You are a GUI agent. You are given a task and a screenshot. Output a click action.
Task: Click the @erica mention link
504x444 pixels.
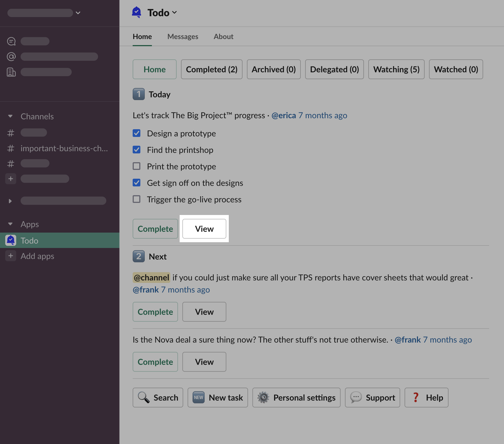click(x=283, y=115)
